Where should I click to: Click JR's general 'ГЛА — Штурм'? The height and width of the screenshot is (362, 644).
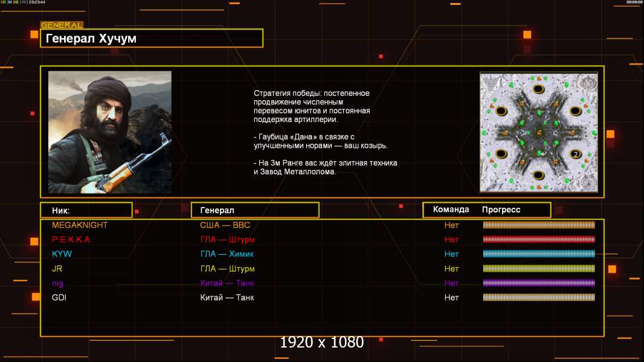coord(227,268)
